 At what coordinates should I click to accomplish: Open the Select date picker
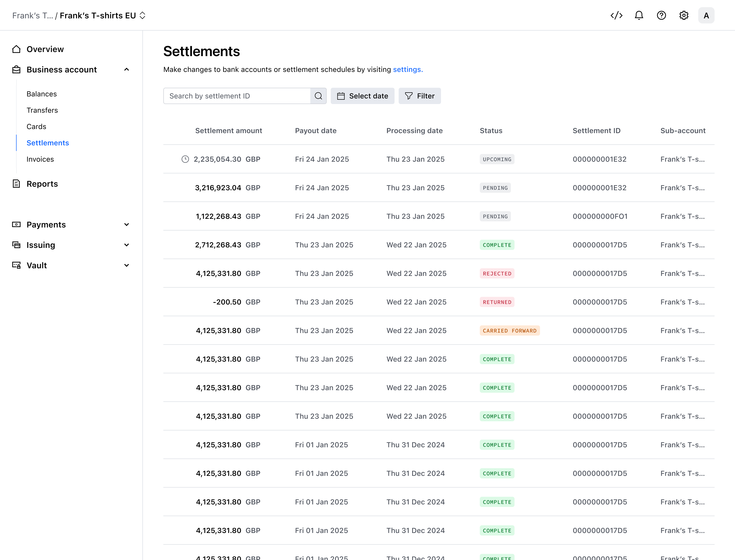(362, 96)
